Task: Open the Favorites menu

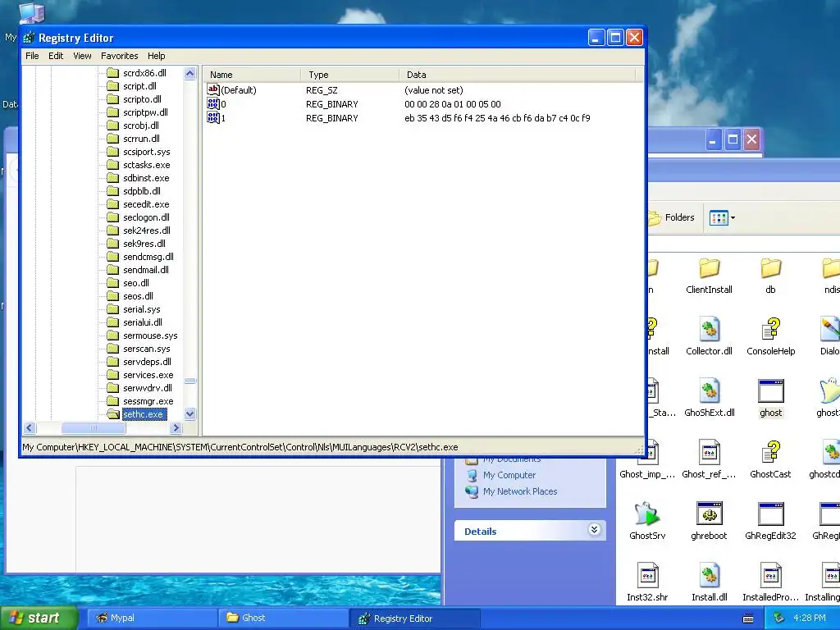Action: point(120,56)
